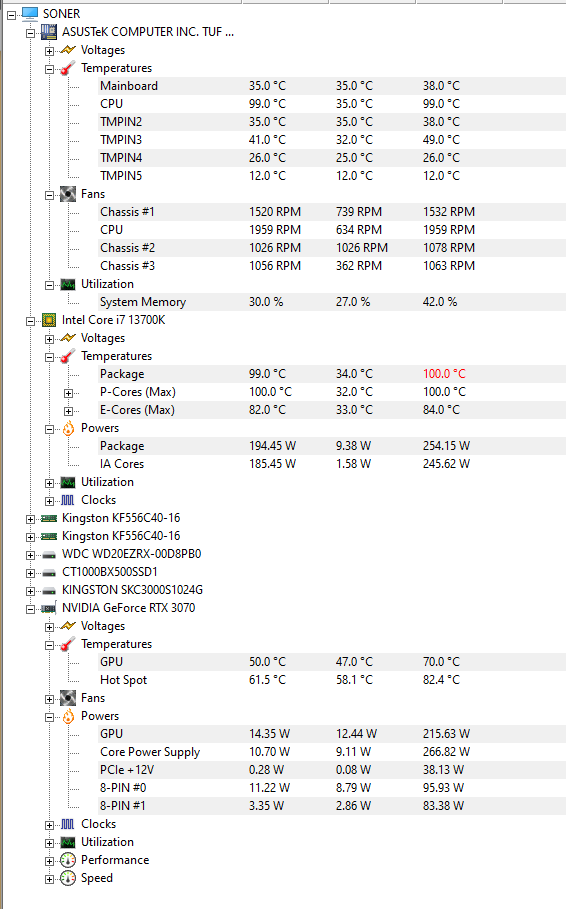
Task: Expand the WDC WD20EZRX-00D8PB0 node
Action: pos(30,555)
